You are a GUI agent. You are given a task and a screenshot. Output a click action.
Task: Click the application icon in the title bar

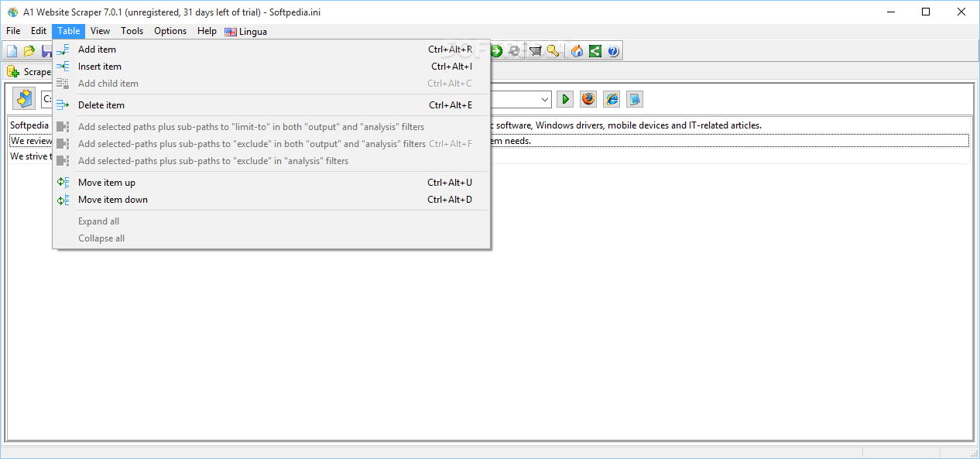12,12
